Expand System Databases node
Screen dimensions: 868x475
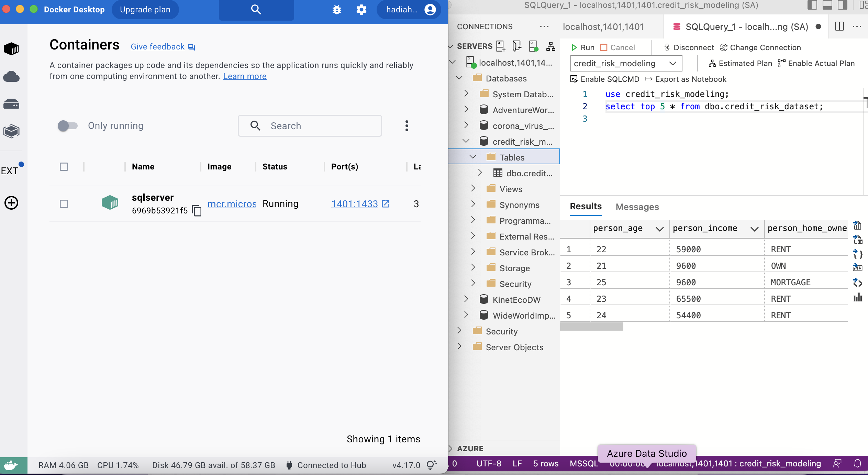[x=466, y=93]
